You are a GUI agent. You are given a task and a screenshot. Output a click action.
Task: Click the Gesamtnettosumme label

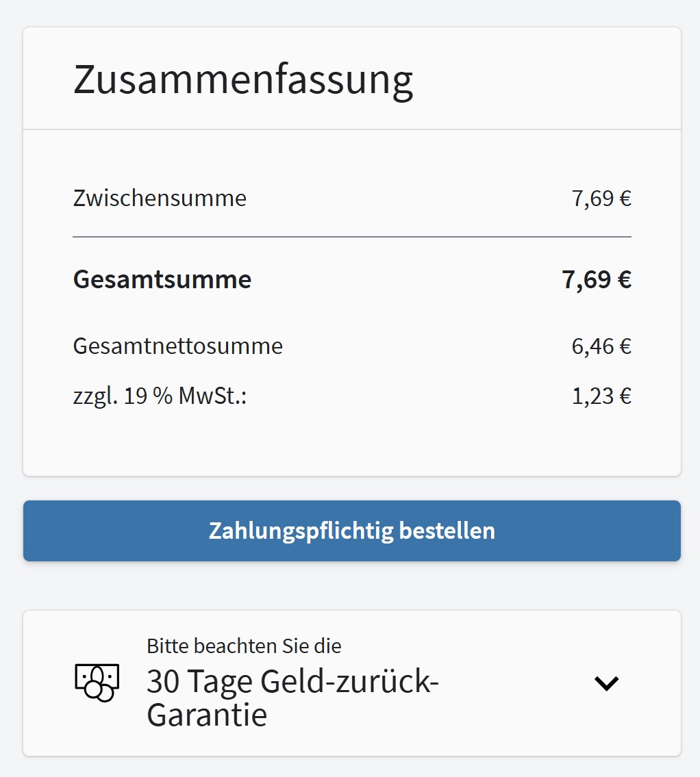(177, 346)
